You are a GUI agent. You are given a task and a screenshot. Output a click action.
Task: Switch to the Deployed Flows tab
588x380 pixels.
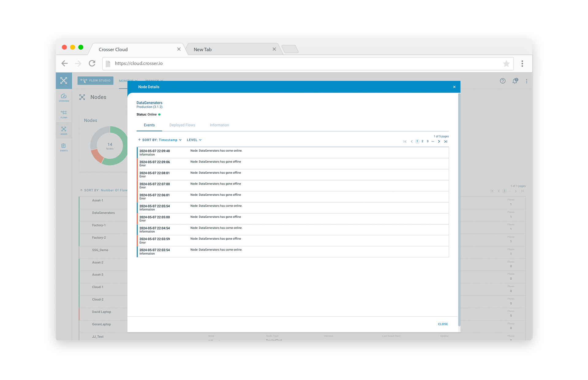182,125
